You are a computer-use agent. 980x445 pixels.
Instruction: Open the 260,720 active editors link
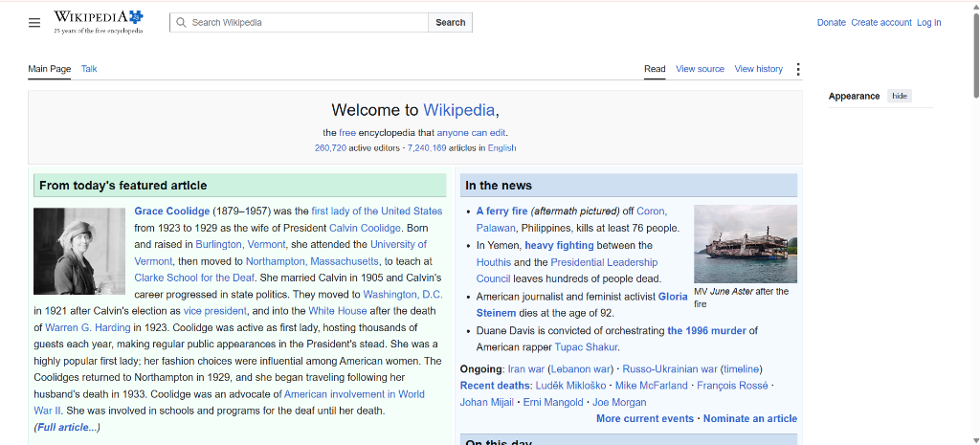[330, 148]
